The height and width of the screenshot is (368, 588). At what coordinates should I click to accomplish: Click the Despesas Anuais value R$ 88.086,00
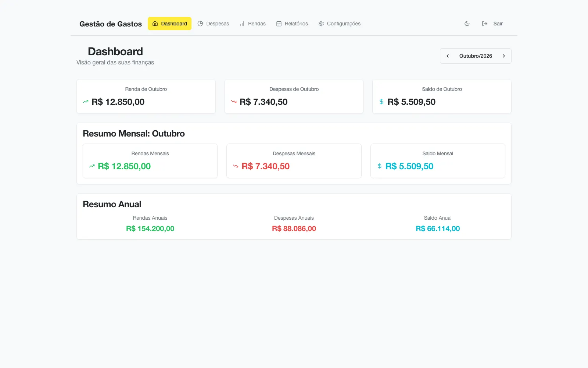coord(294,229)
